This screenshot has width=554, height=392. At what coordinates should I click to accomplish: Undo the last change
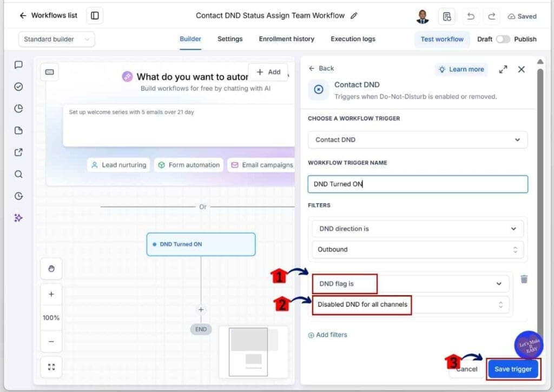point(471,16)
